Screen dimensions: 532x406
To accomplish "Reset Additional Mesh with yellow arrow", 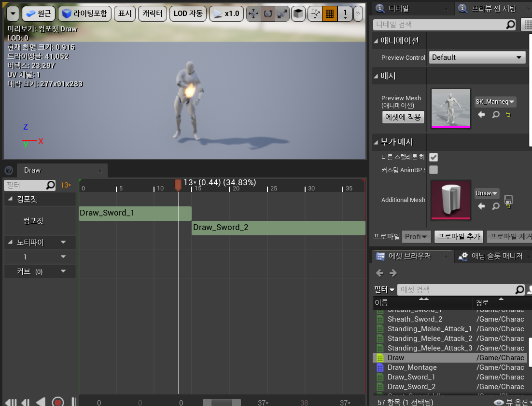I will [508, 206].
